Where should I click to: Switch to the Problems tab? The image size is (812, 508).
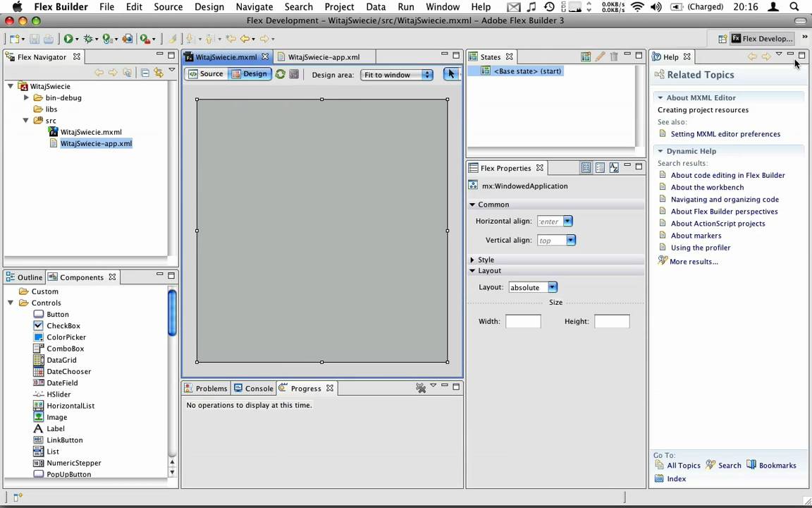point(206,388)
